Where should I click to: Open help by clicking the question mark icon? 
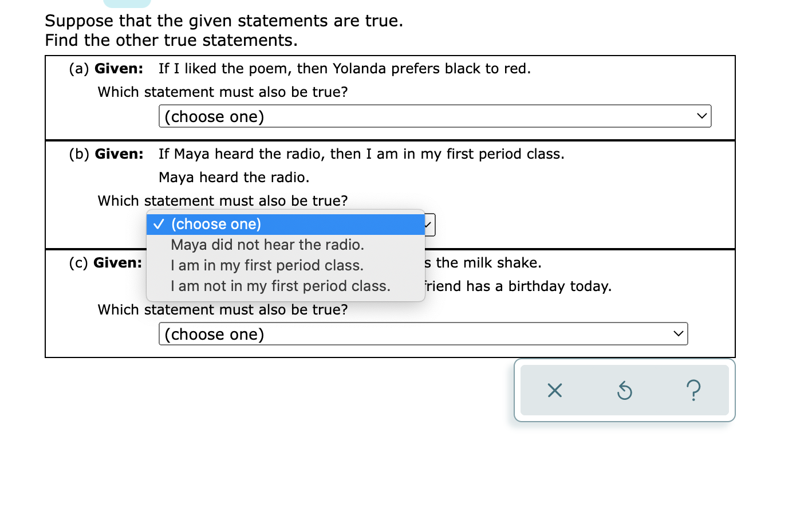pos(695,390)
